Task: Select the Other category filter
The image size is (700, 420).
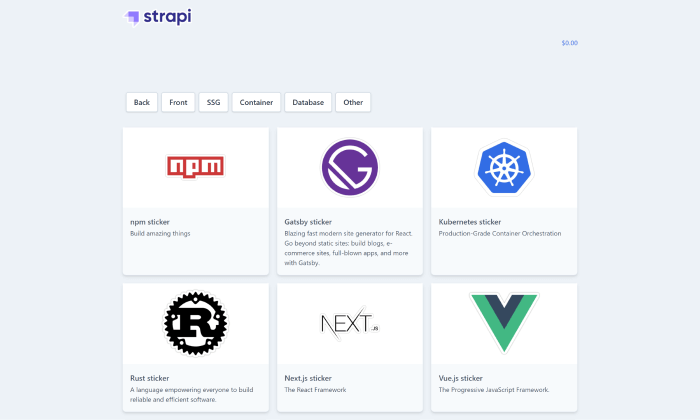Action: [353, 102]
